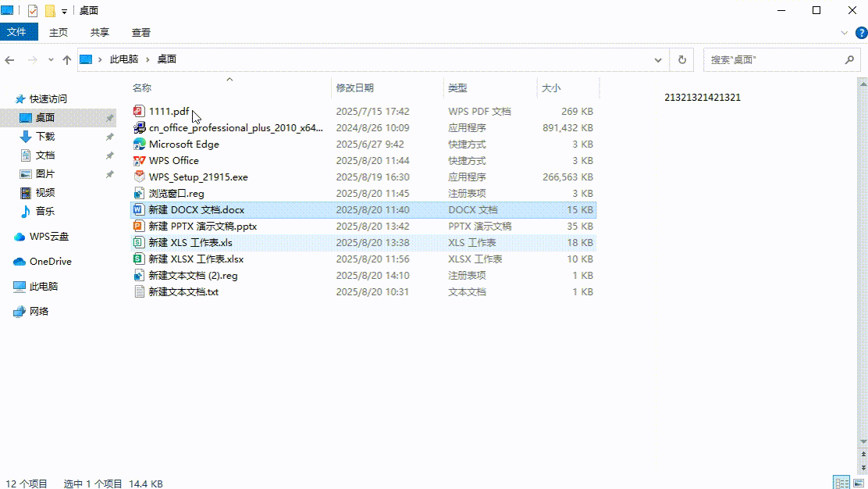Click 此电脑 in the address breadcrumb
The image size is (868, 489).
124,59
